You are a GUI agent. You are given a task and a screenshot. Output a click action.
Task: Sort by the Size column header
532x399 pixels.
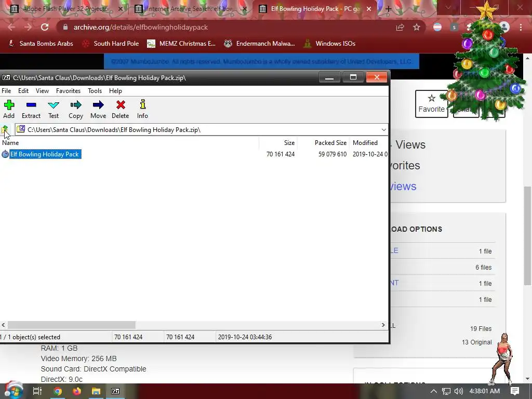click(278, 143)
